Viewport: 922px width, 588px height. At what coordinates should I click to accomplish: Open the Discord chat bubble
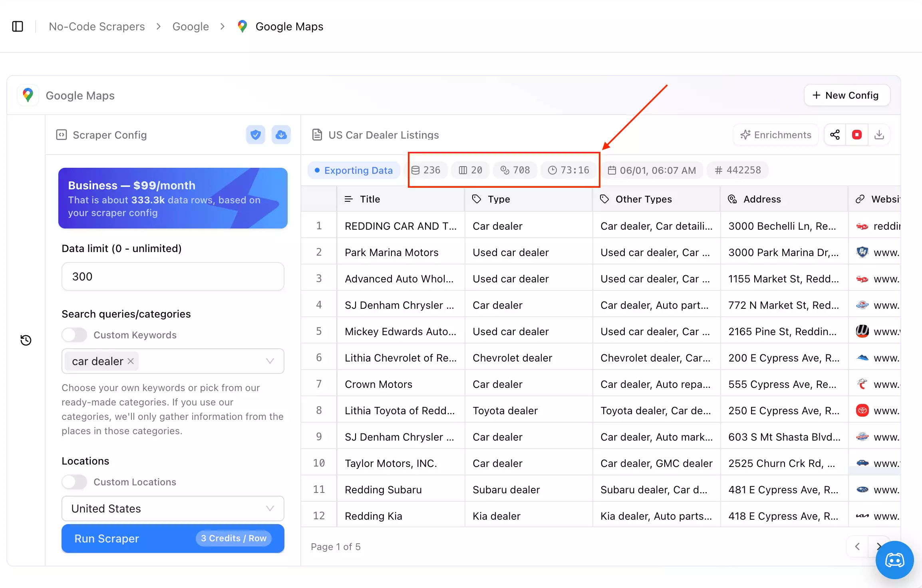point(895,560)
